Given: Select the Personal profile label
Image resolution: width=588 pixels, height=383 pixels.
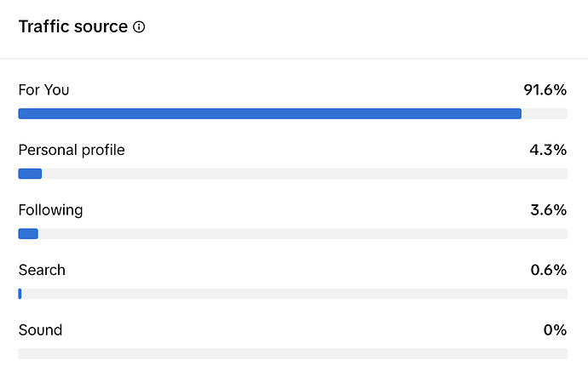Looking at the screenshot, I should pos(72,150).
